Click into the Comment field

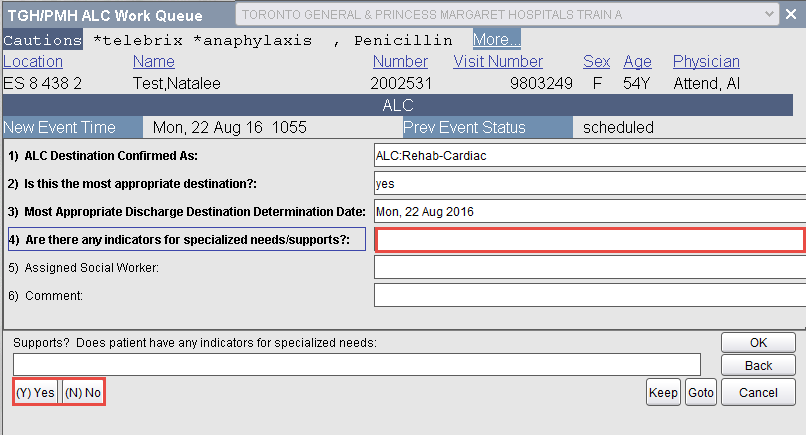point(589,295)
